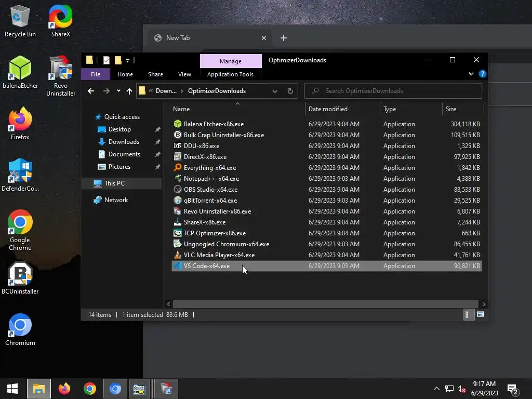Screen dimensions: 532x399
Task: Sort files by Size column
Action: pos(463,109)
